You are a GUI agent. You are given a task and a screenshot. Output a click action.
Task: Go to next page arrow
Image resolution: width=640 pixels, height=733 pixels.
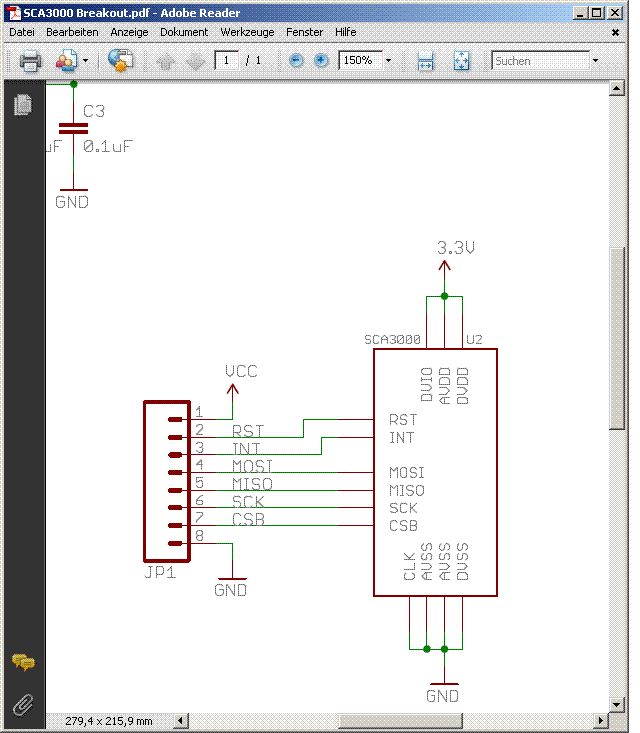(x=196, y=61)
